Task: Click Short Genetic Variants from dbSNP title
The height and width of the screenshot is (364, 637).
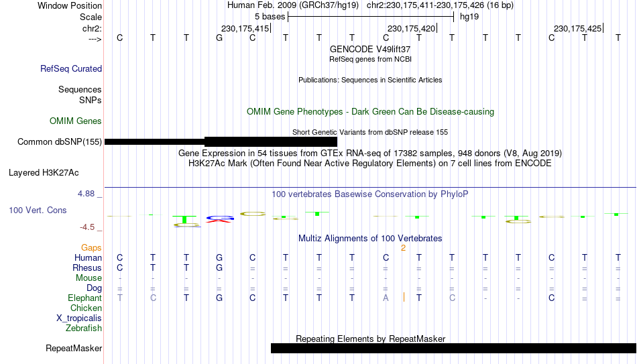Action: 370,132
